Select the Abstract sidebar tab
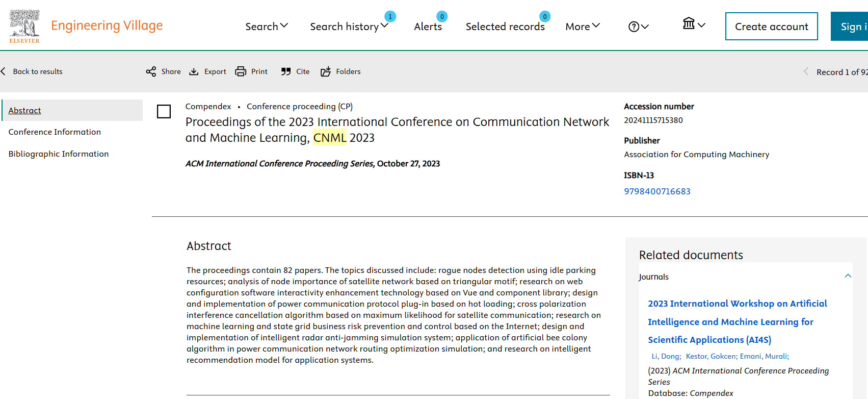 72,110
